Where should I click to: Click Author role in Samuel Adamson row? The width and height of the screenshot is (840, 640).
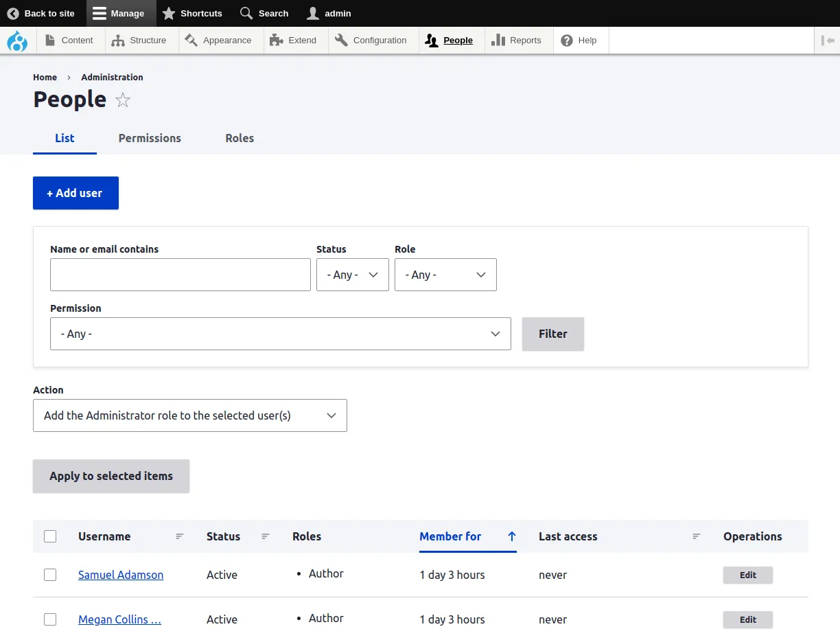(326, 573)
